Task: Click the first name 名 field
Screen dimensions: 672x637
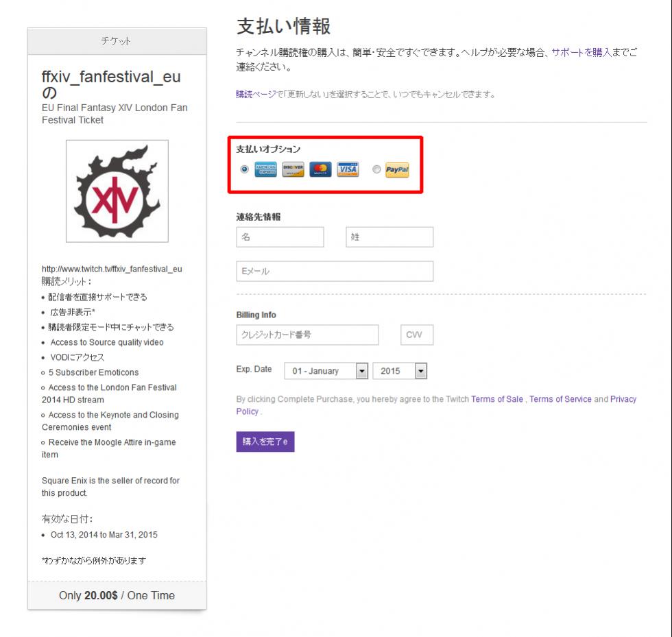Action: click(x=280, y=237)
